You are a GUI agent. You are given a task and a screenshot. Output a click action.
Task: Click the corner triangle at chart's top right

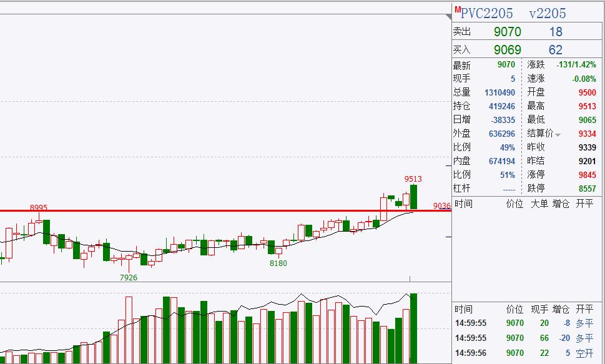pyautogui.click(x=448, y=17)
